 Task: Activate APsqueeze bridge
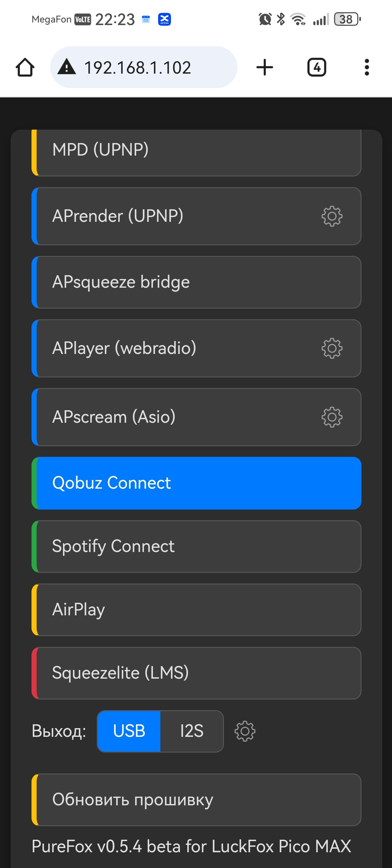coord(196,282)
